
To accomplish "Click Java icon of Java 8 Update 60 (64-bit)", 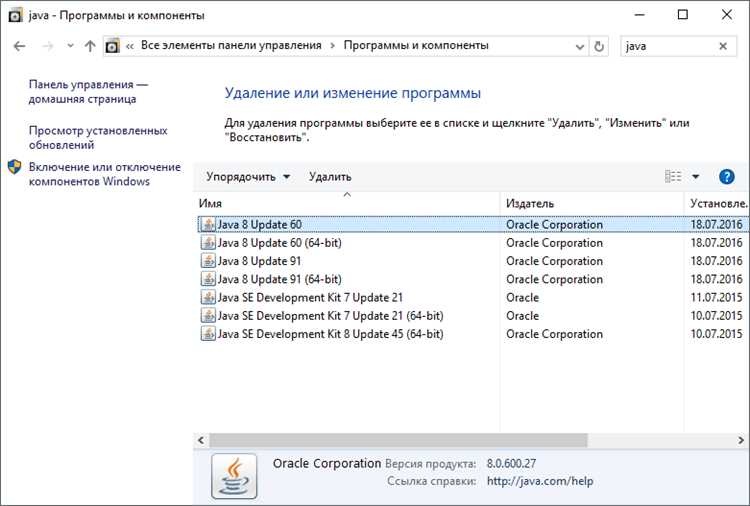I will click(208, 243).
